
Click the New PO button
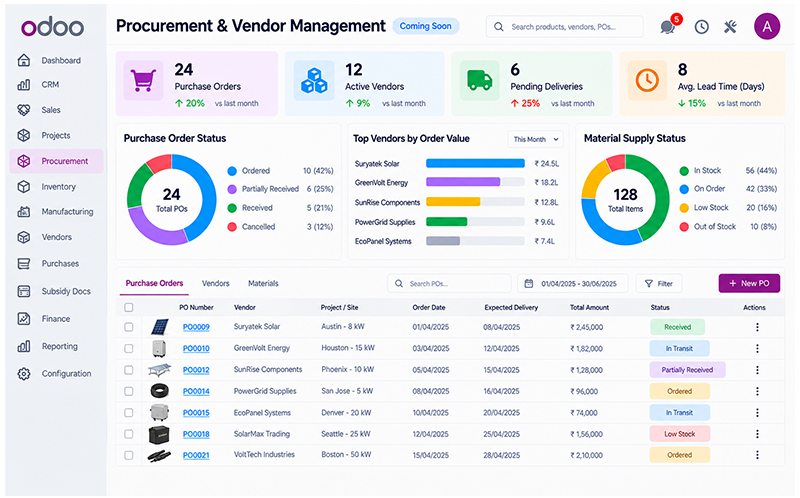[749, 283]
